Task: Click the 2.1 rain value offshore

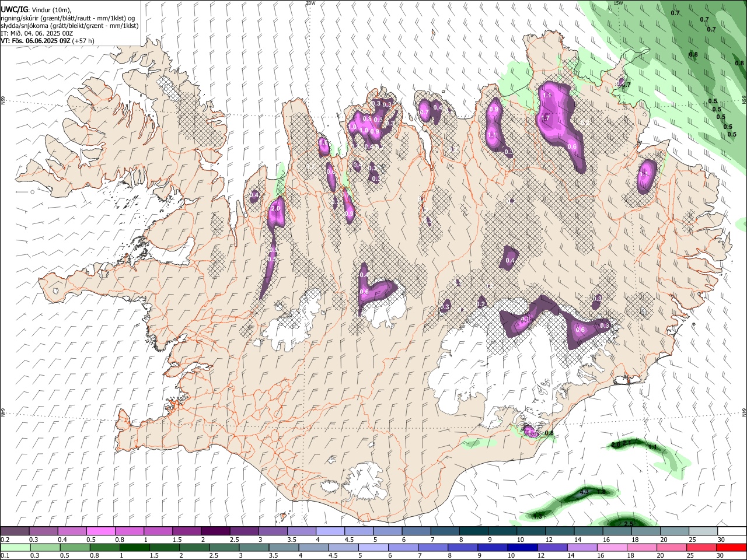Action: (627, 443)
